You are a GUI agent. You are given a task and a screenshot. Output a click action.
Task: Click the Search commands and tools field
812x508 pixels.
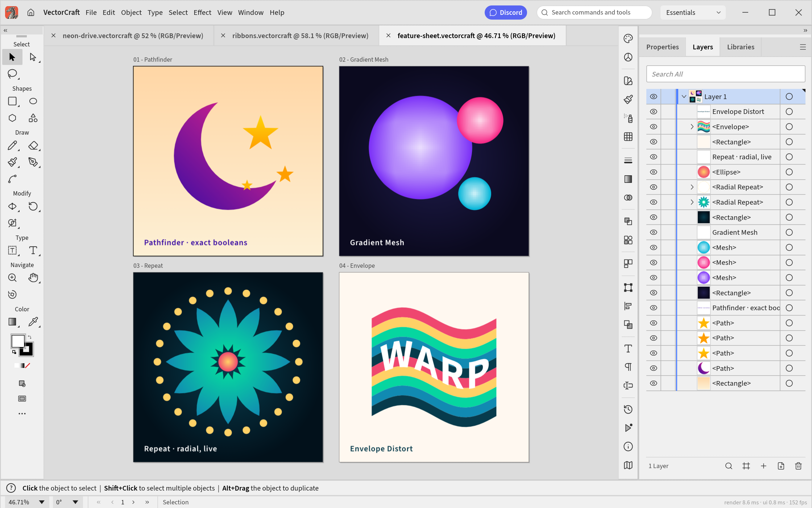coord(594,12)
